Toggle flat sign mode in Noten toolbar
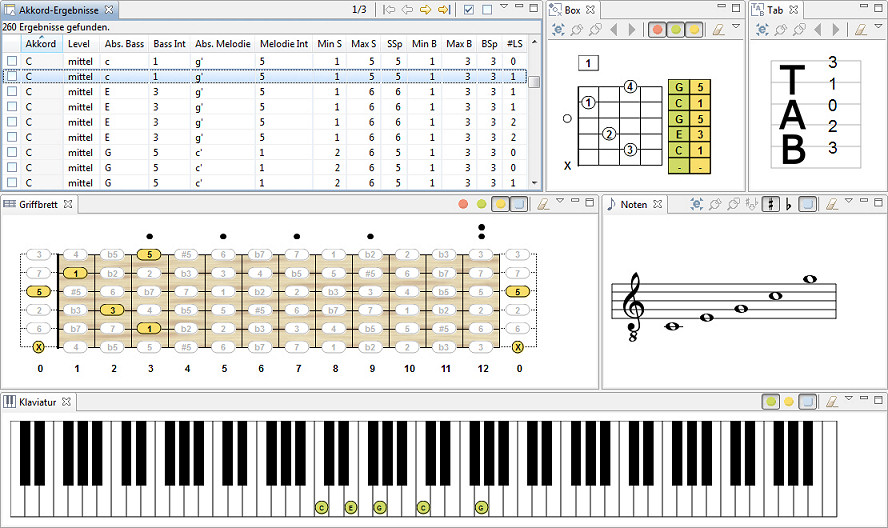This screenshot has width=888, height=528. coord(788,205)
